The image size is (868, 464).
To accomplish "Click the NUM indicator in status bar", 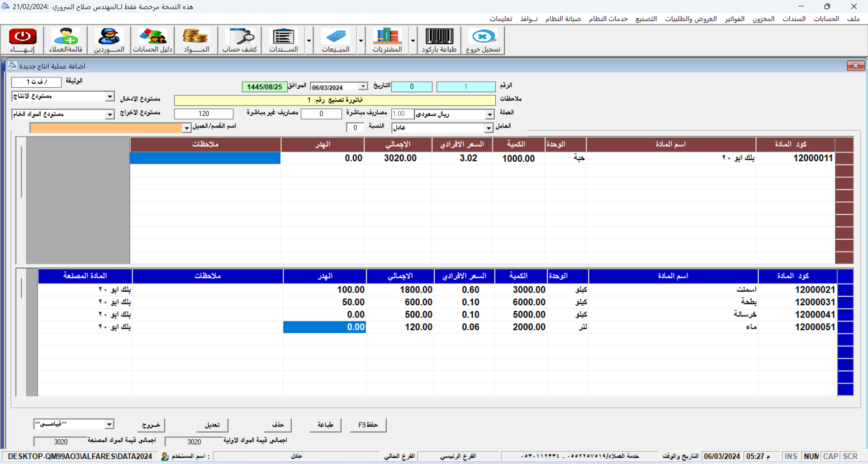I will click(811, 456).
